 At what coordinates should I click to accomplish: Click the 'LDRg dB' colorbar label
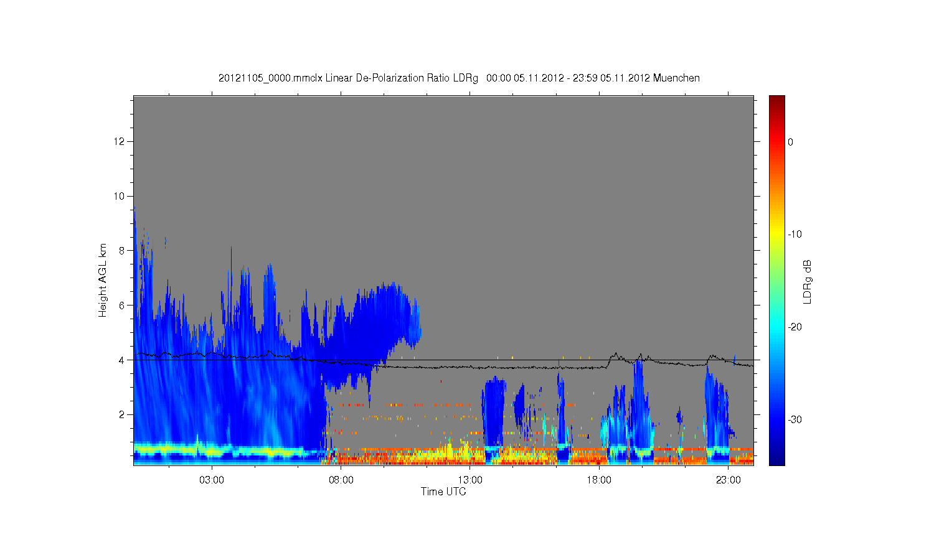(x=808, y=282)
